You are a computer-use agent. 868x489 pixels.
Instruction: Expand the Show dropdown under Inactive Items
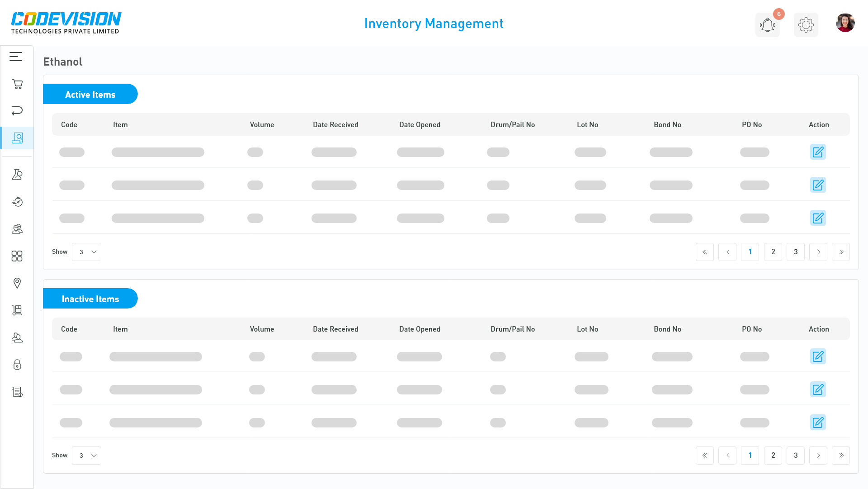[86, 456]
